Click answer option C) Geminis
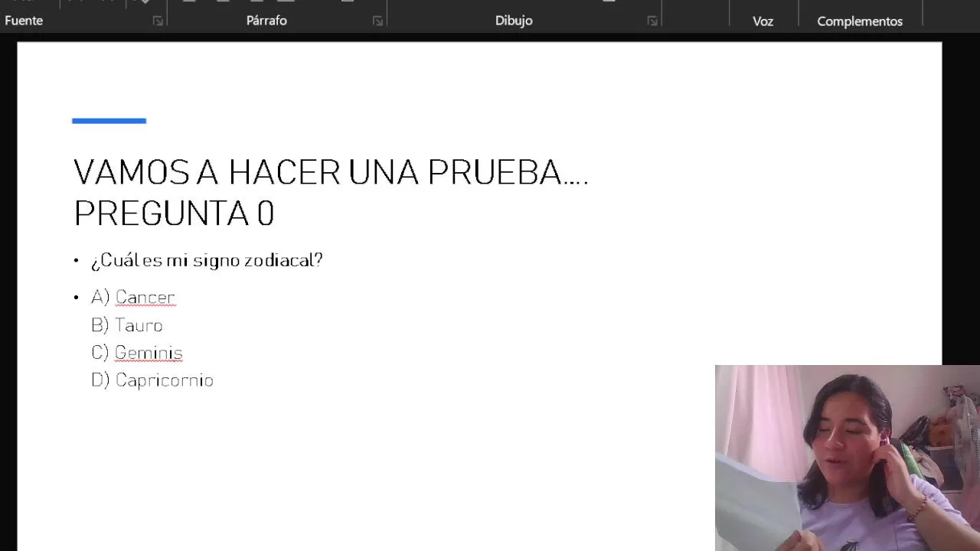This screenshot has width=980, height=551. [137, 353]
